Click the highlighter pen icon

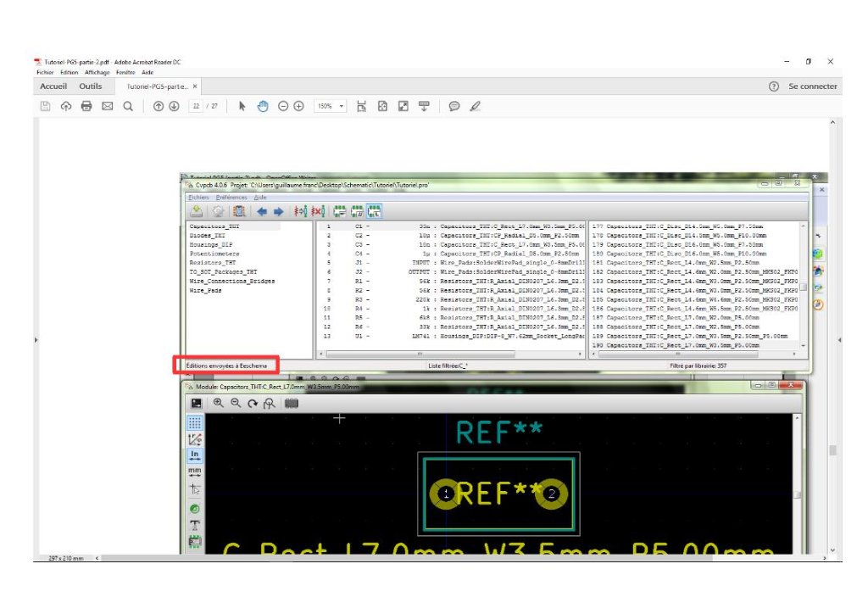(x=475, y=106)
